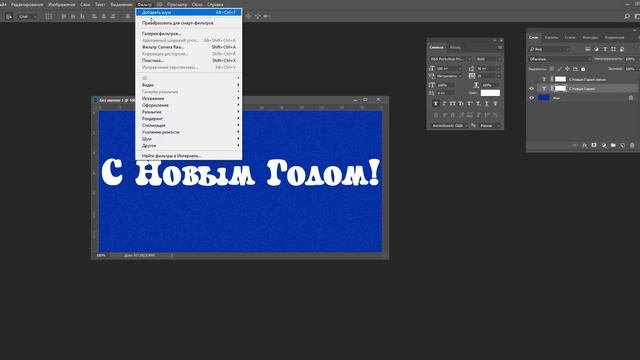Open the Слой auto-select dropdown in options bar
Image resolution: width=640 pixels, height=360 pixels.
click(28, 16)
